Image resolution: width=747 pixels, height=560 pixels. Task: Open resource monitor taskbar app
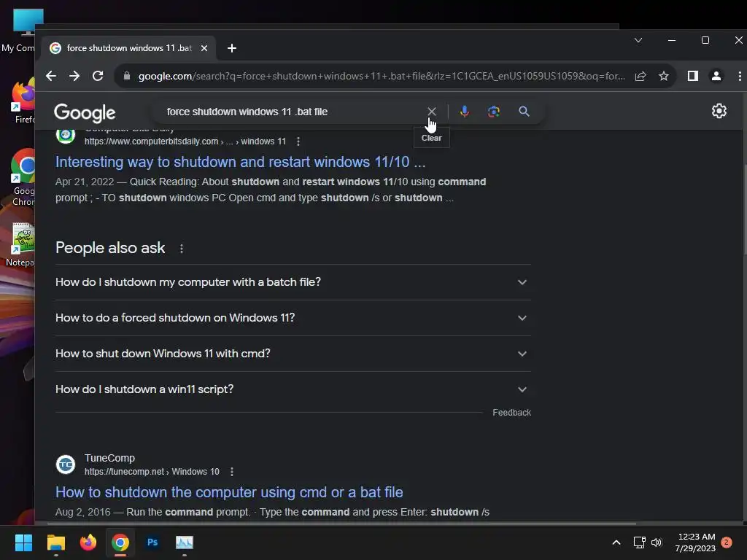tap(185, 542)
